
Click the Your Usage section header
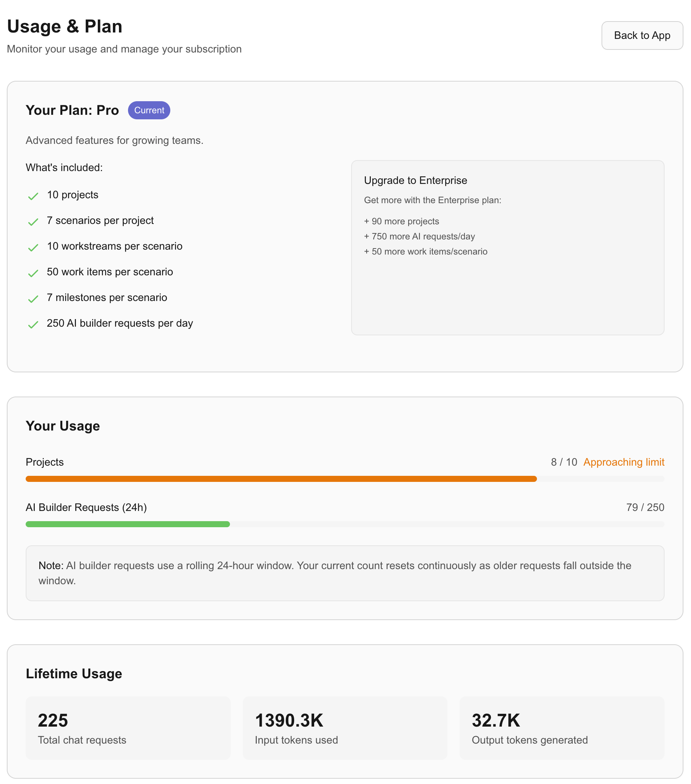click(63, 426)
